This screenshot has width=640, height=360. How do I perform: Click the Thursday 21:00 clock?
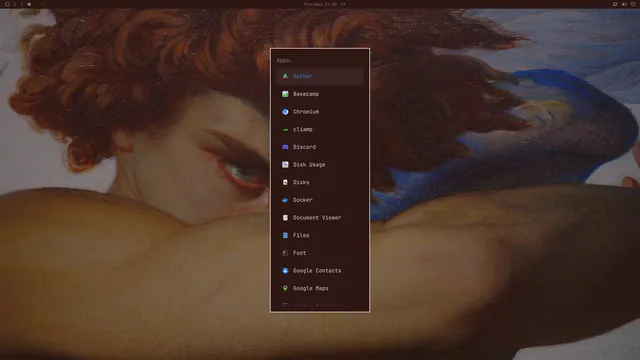(x=320, y=4)
